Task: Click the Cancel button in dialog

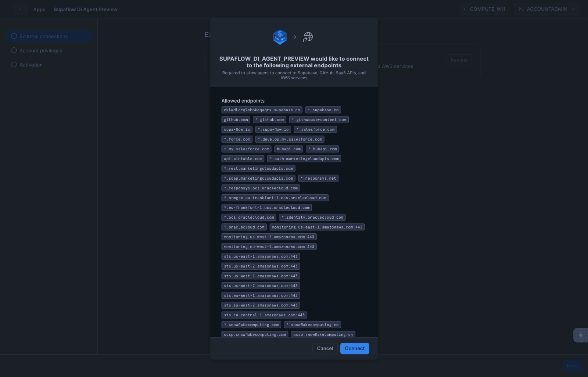Action: 325,348
